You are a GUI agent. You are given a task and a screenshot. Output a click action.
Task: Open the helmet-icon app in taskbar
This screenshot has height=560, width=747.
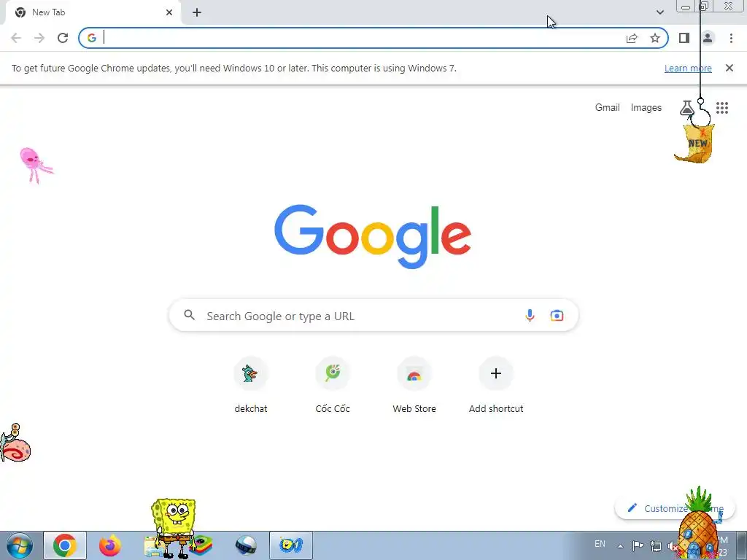coord(246,545)
